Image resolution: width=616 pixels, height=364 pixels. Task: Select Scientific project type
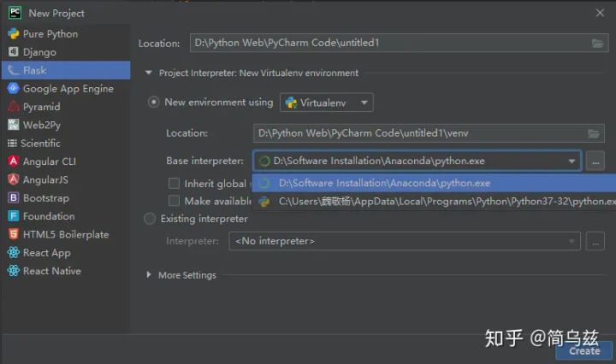pos(66,144)
